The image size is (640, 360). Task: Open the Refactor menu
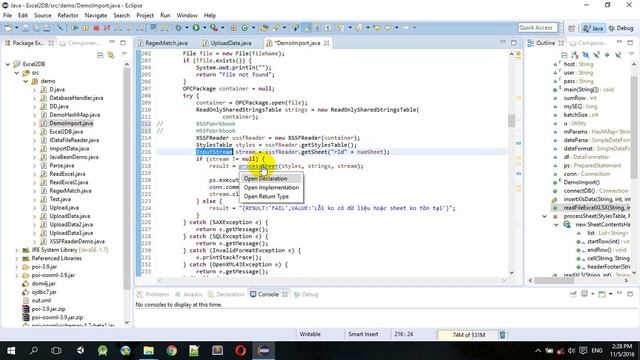68,15
